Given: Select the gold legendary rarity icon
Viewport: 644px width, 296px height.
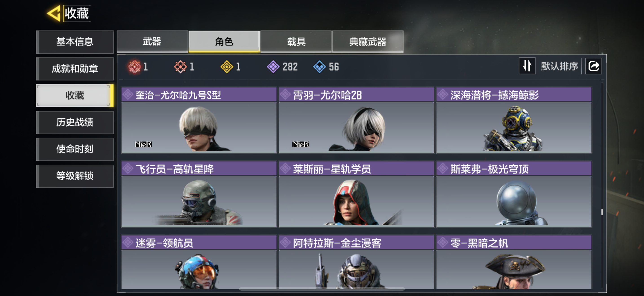Looking at the screenshot, I should (227, 67).
